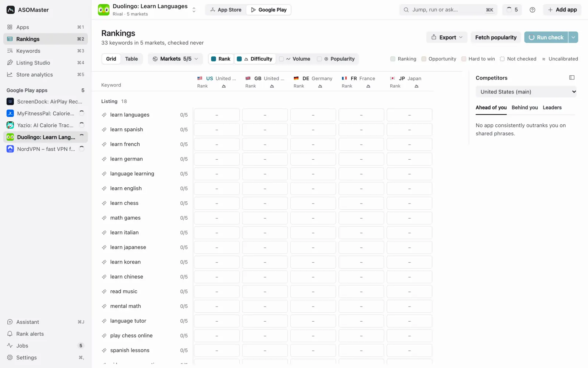Click the Duolingo owl icon in header

(104, 10)
